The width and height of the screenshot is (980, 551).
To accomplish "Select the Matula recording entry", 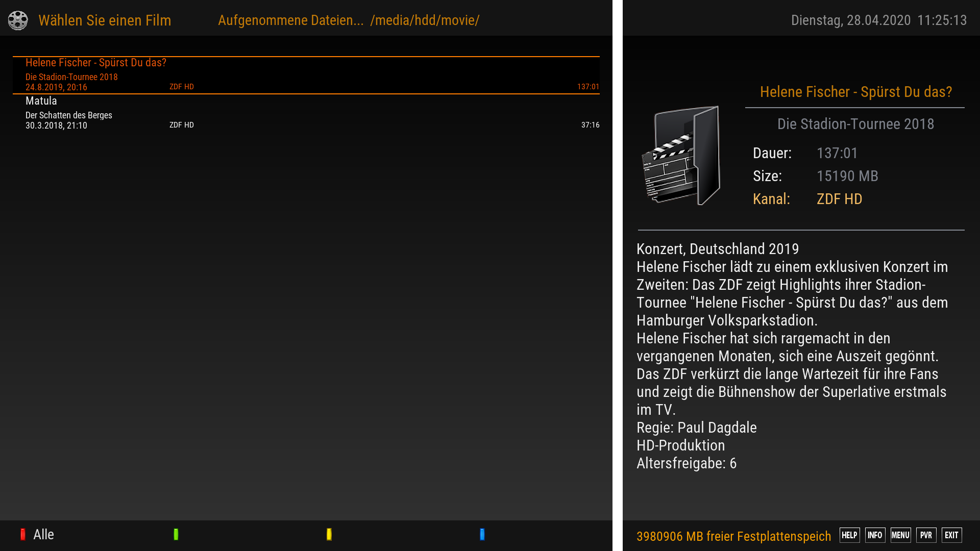I will pos(306,113).
